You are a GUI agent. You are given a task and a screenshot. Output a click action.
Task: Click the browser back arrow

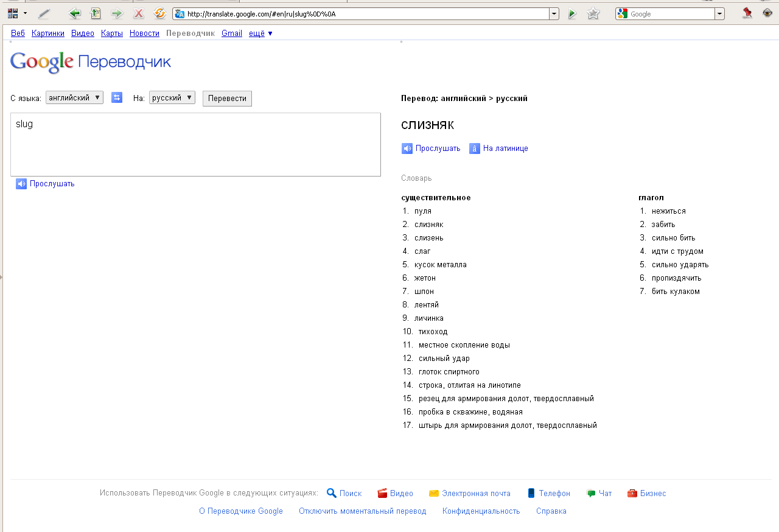75,13
